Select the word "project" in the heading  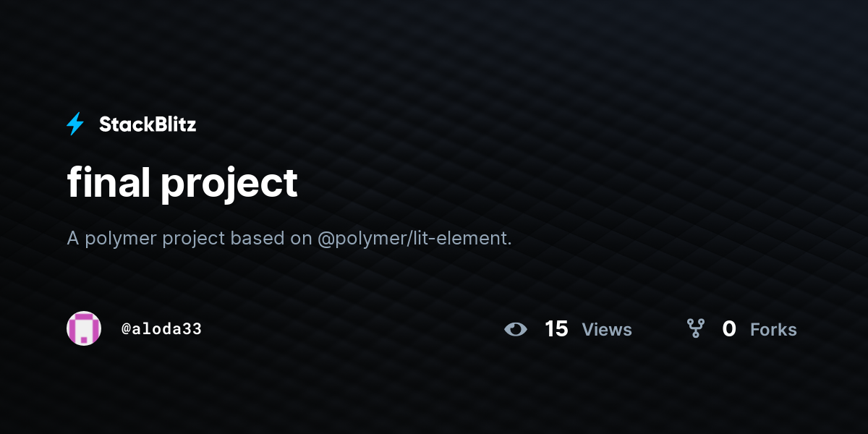click(x=229, y=186)
